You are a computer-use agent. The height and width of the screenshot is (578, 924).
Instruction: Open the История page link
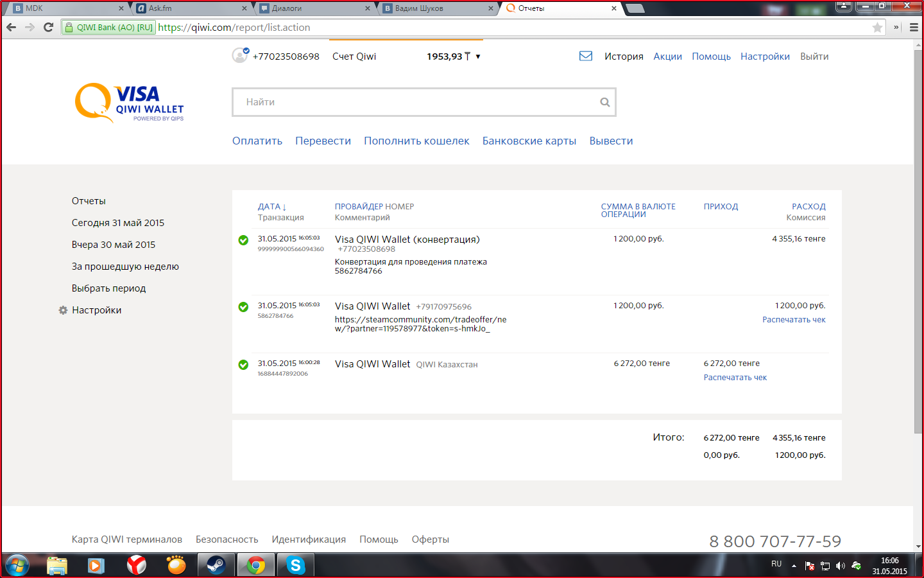coord(624,57)
